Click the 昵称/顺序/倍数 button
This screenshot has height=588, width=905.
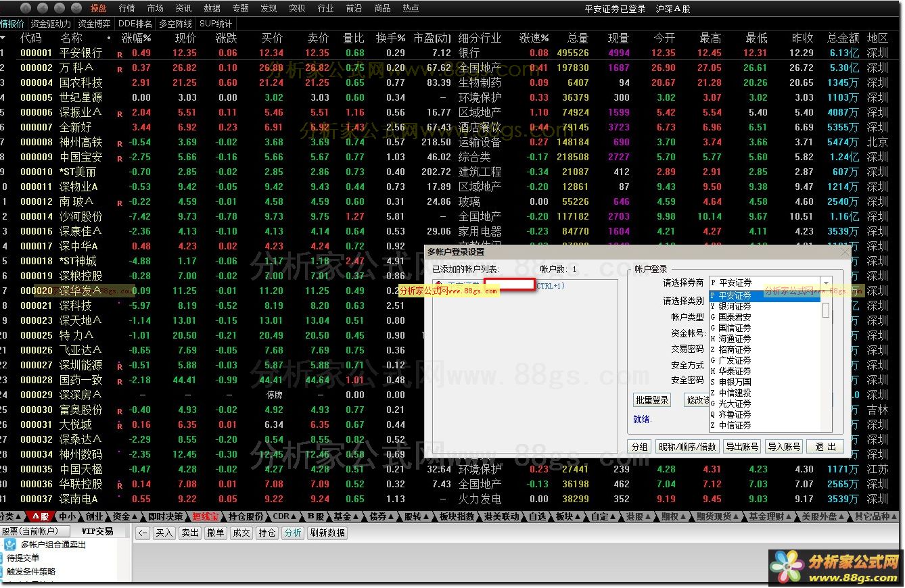tap(687, 447)
